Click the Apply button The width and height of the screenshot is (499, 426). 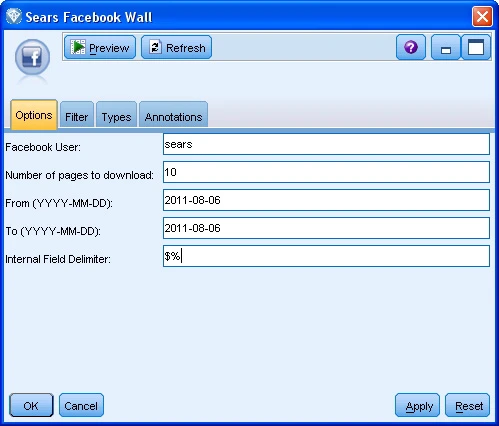pyautogui.click(x=417, y=405)
